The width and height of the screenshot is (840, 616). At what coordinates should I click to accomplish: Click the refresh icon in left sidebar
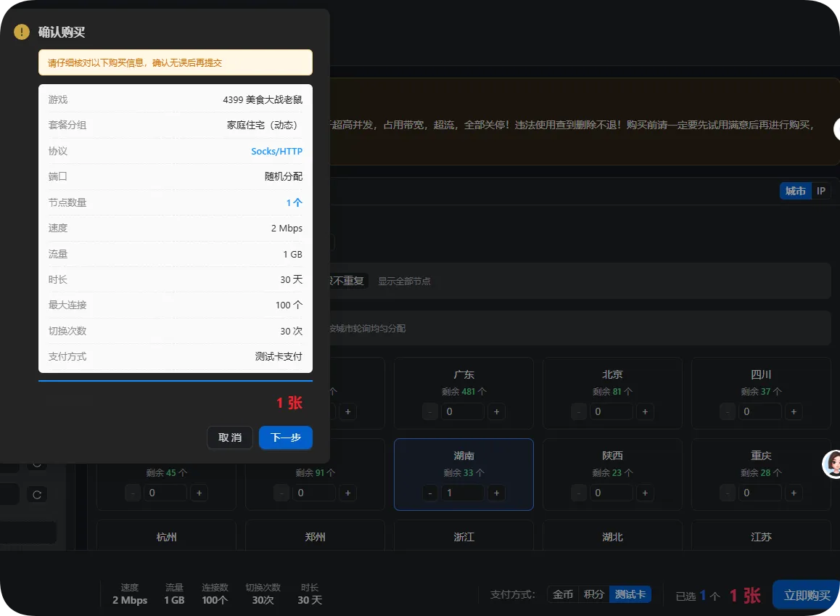point(37,494)
